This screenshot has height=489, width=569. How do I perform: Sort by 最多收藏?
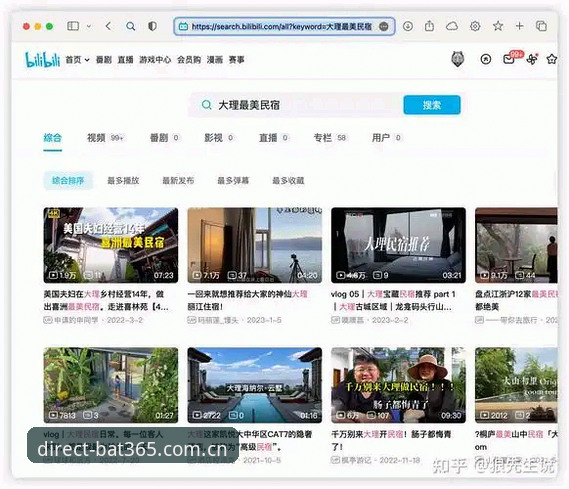click(288, 180)
